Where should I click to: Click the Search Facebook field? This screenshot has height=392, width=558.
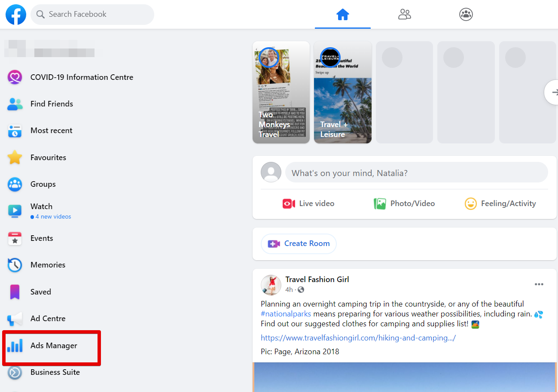tap(92, 14)
